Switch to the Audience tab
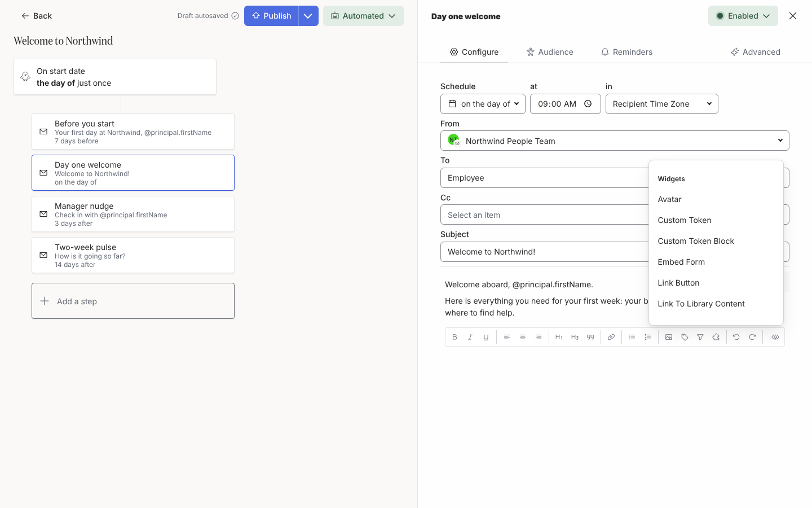The width and height of the screenshot is (812, 508). click(550, 52)
